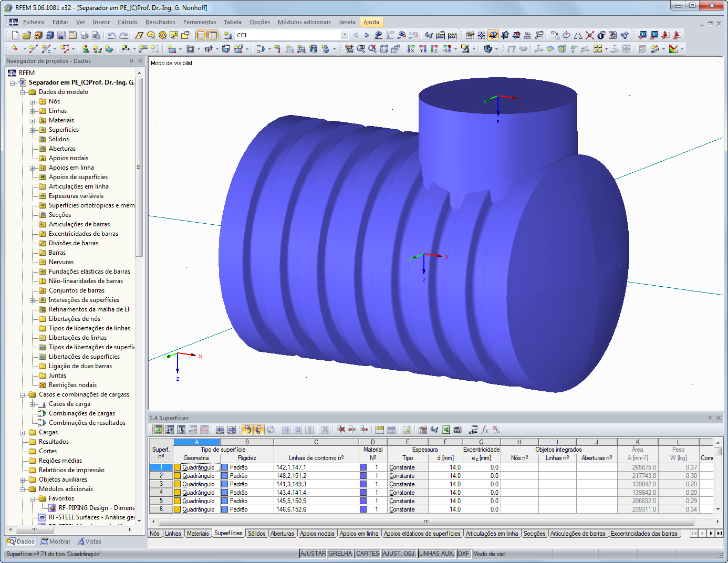Image resolution: width=728 pixels, height=563 pixels.
Task: Select Resultados in the navigator tree
Action: click(54, 442)
